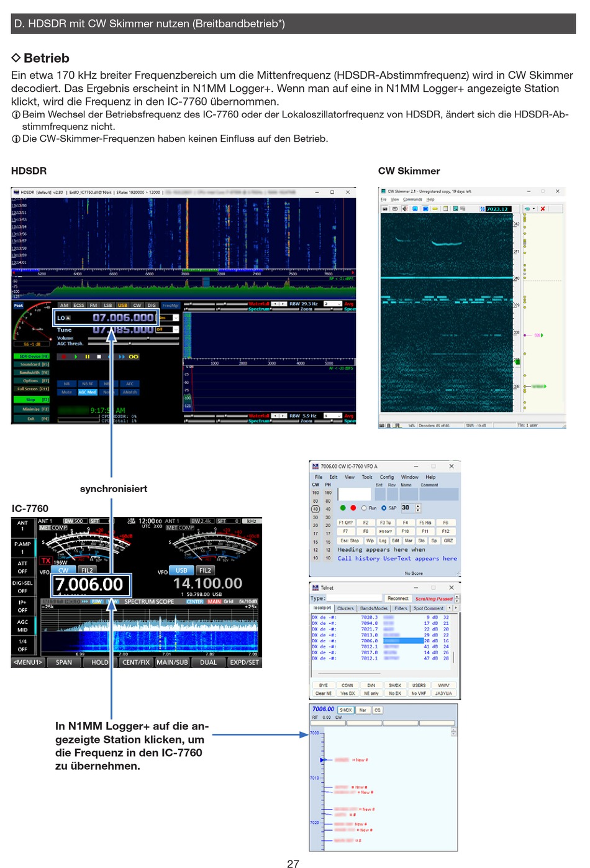Viewport: 590px width, 868px height.
Task: Click the F1 Qrl? button in N1MM
Action: pyautogui.click(x=345, y=523)
